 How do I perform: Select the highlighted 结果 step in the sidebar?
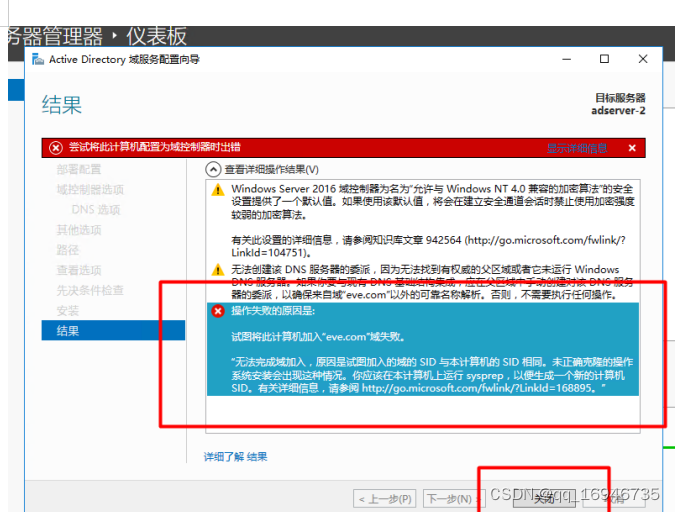click(113, 330)
